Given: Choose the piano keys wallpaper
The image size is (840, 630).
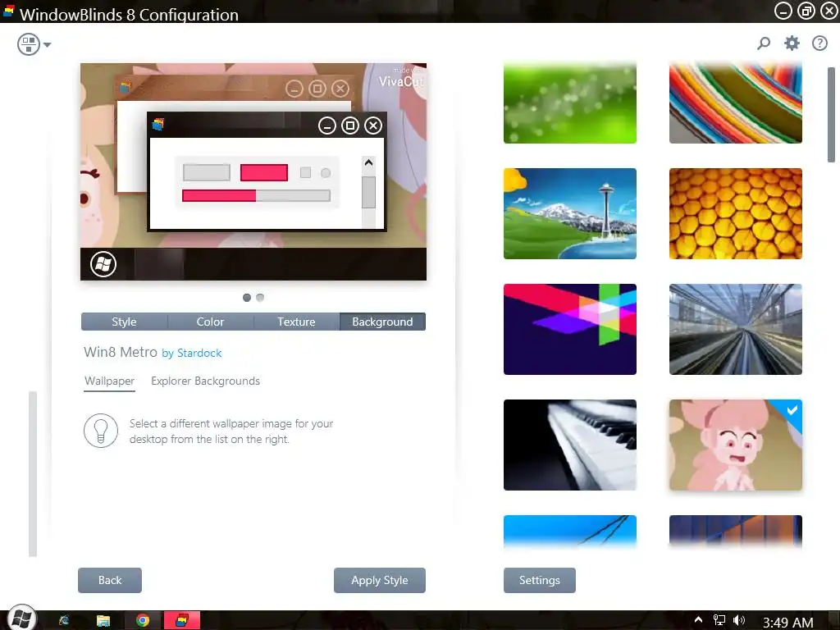Looking at the screenshot, I should point(570,445).
